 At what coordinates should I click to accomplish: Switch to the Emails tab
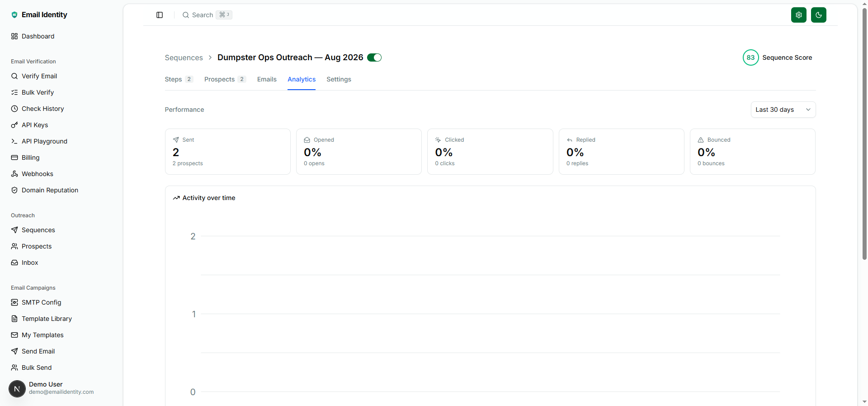pyautogui.click(x=267, y=79)
